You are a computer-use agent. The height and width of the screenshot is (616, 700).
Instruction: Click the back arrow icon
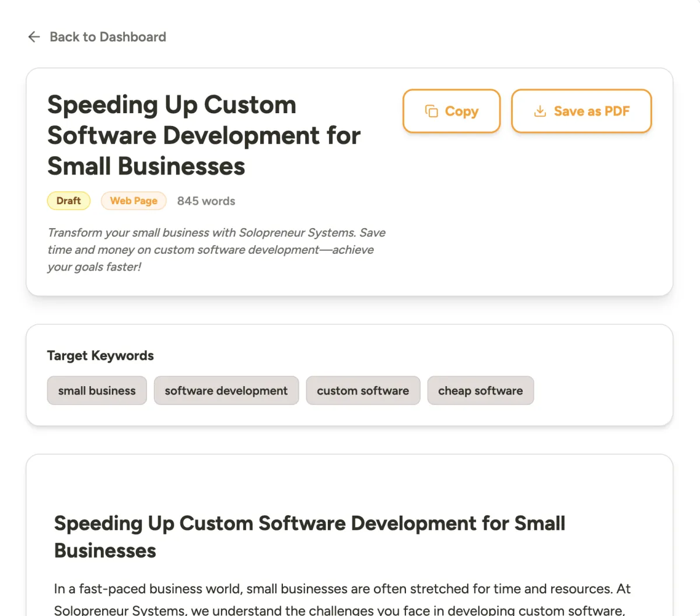click(34, 37)
